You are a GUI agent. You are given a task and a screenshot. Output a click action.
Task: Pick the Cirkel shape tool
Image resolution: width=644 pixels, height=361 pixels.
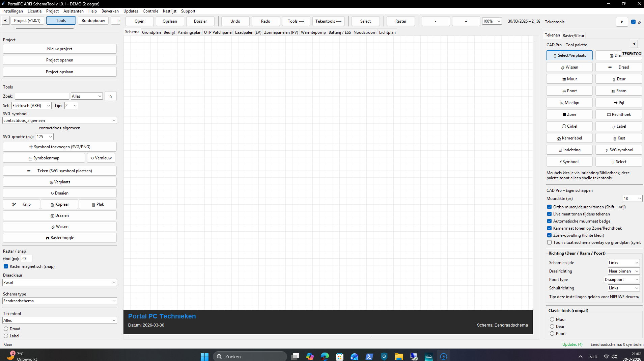[x=569, y=126]
